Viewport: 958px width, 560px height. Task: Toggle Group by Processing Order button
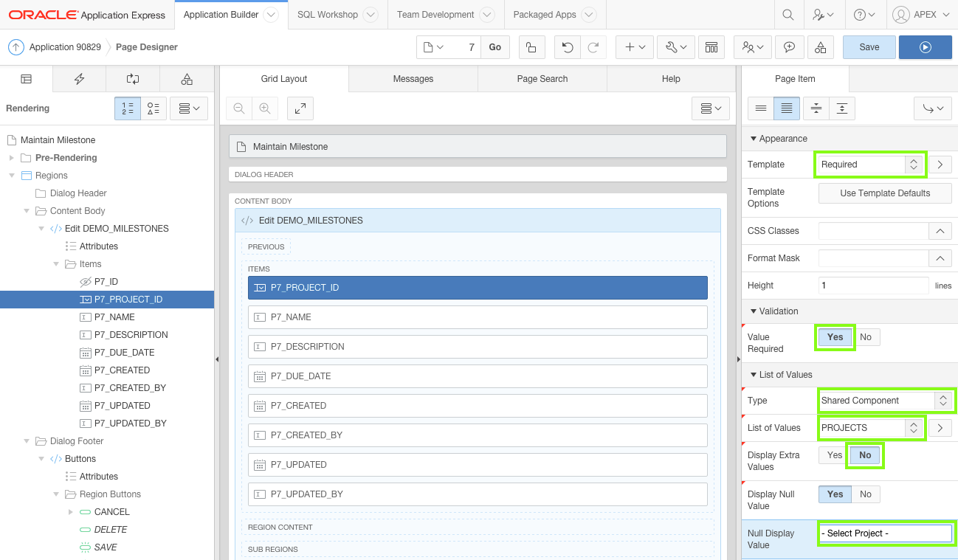[128, 108]
